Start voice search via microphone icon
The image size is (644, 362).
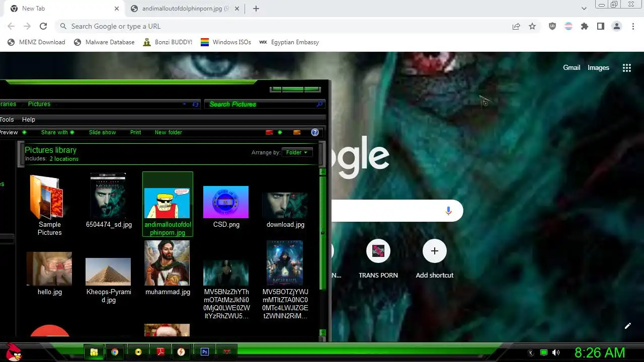[x=448, y=211]
